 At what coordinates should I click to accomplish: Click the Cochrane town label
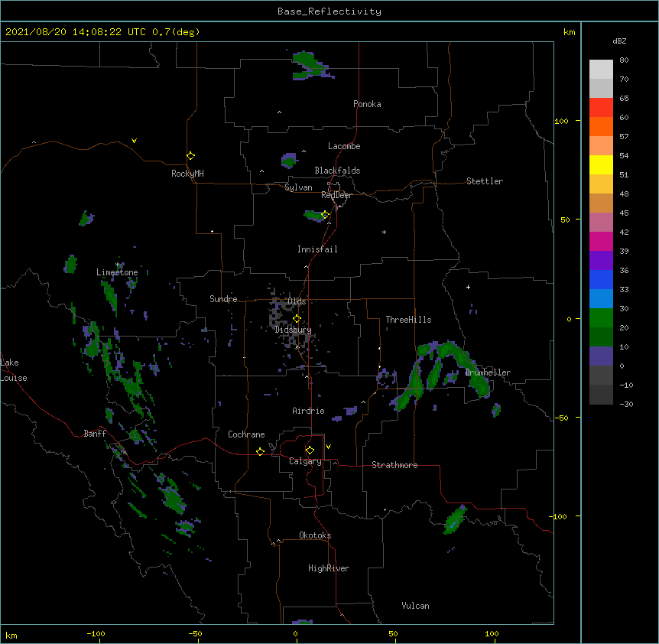(x=246, y=434)
